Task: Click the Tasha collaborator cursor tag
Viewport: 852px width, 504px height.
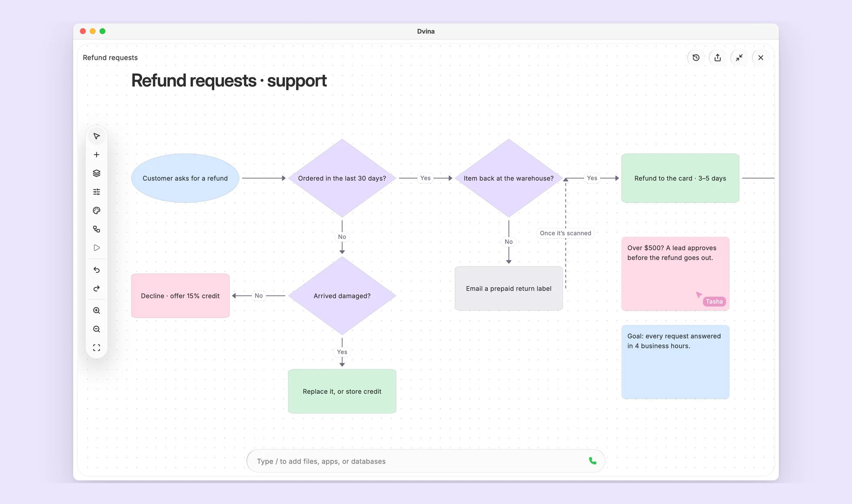Action: click(714, 302)
